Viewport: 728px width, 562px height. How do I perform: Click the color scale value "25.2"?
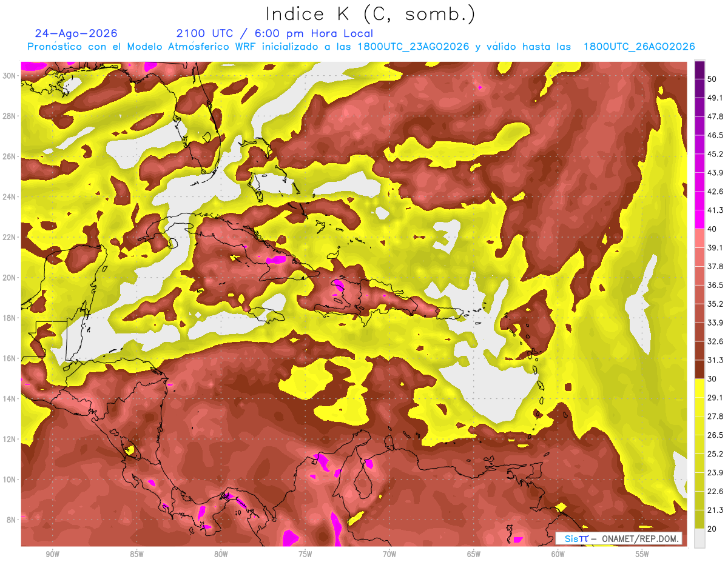coord(715,454)
